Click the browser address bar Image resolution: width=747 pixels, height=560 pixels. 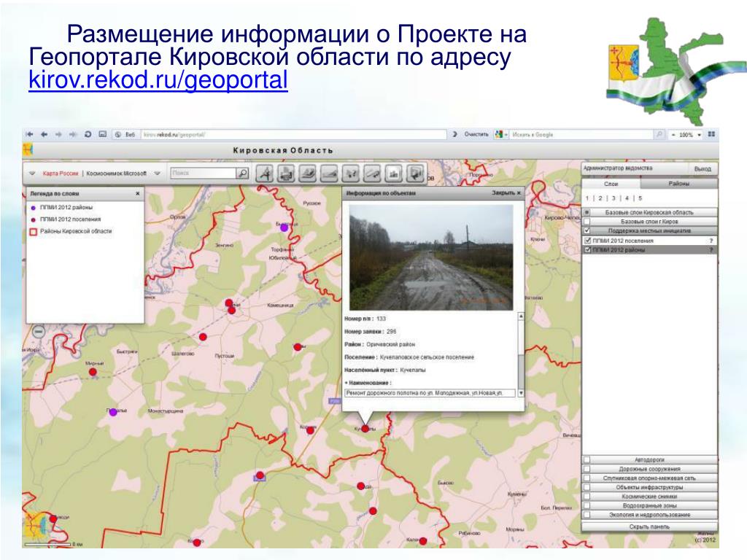coord(293,135)
